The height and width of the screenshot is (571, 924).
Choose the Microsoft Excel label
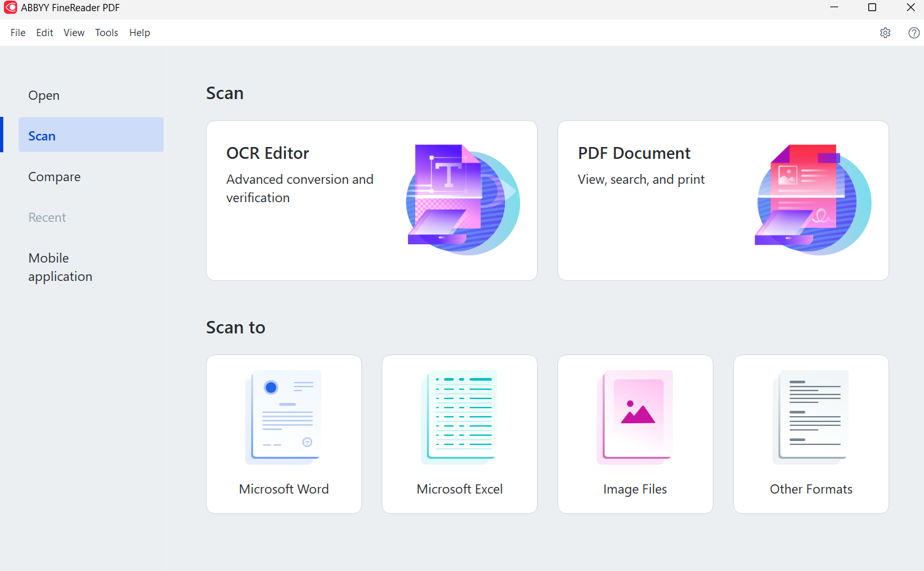(x=460, y=489)
